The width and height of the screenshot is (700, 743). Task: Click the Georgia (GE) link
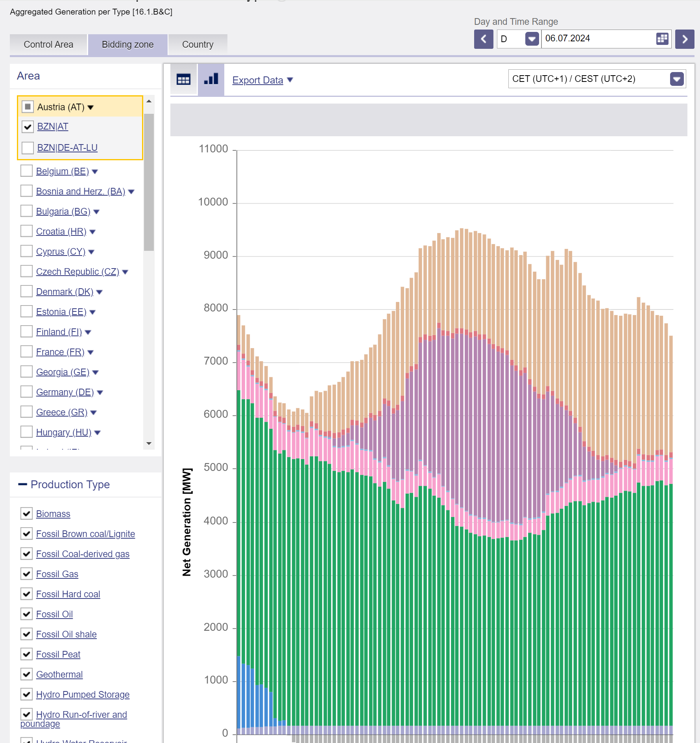[63, 372]
